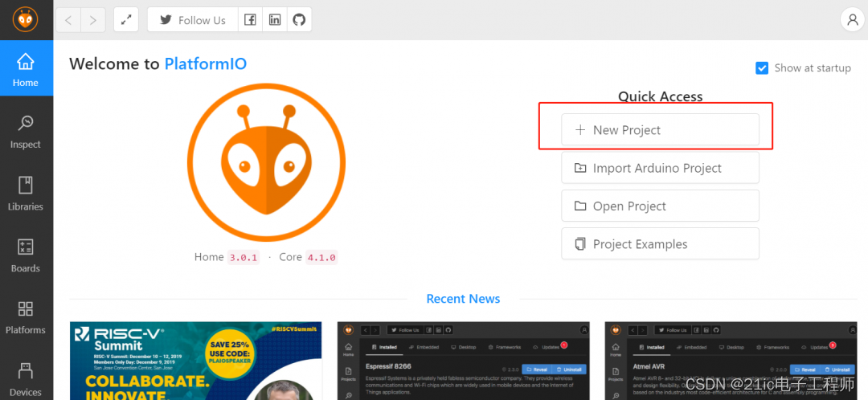Click the PlatformIO ant logo in sidebar
Screen dimensions: 868x400
[x=26, y=20]
